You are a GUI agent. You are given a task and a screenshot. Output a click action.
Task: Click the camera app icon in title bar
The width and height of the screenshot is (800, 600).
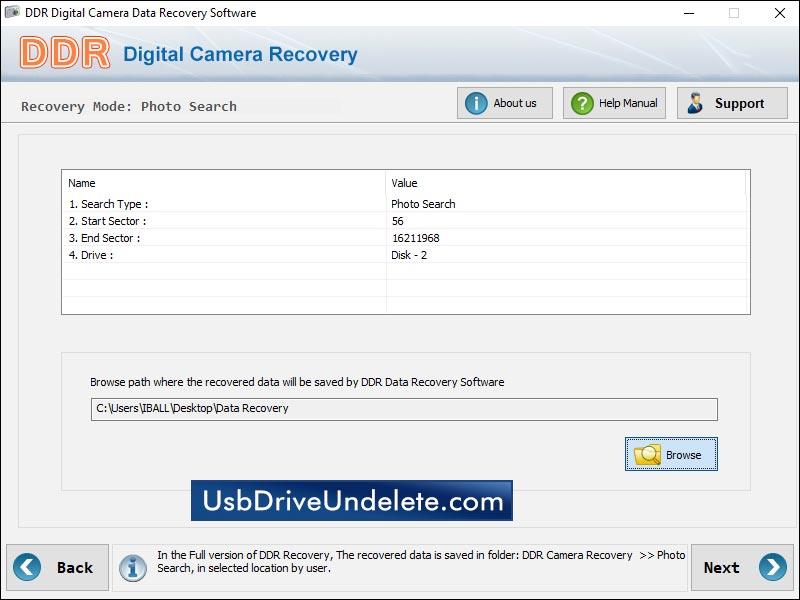click(12, 12)
